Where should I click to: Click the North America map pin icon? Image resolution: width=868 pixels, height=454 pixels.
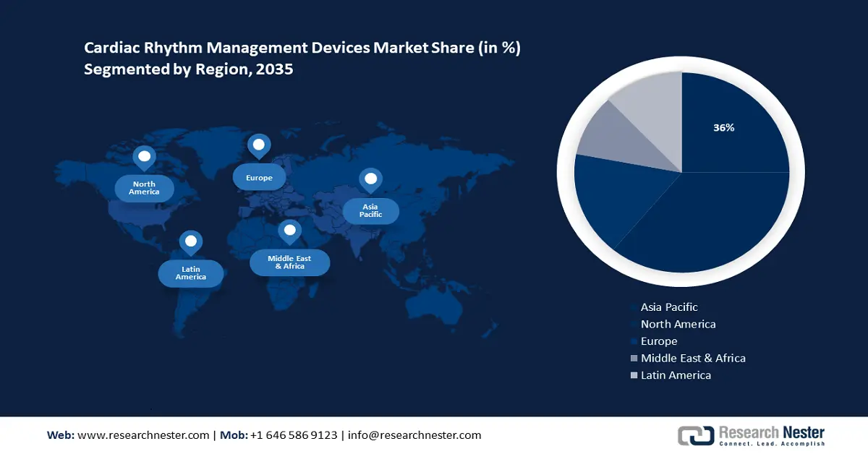coord(144,158)
